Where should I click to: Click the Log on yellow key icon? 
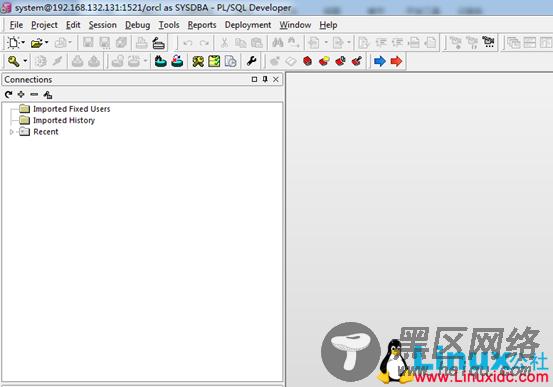13,61
